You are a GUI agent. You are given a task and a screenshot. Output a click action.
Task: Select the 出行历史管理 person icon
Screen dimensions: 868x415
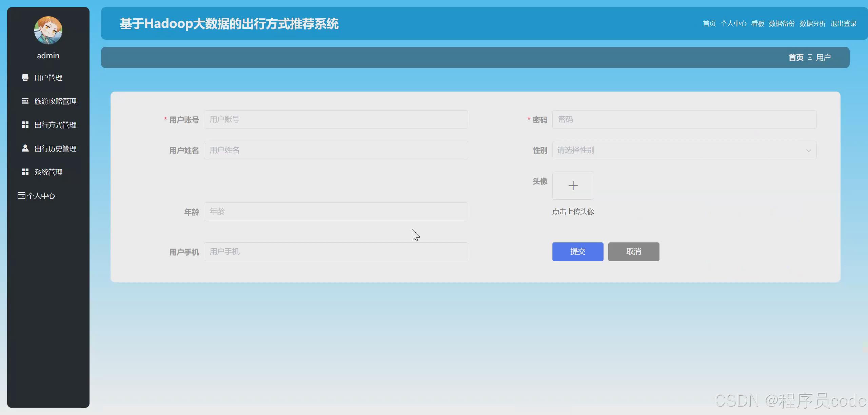25,148
